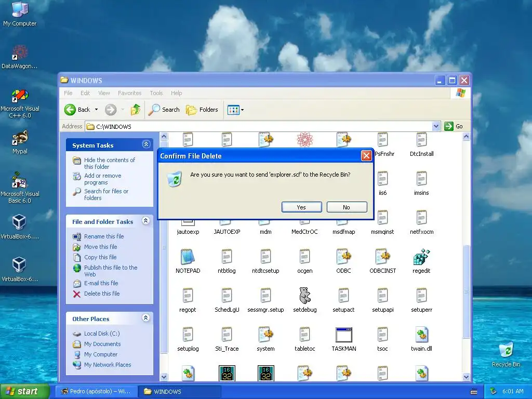This screenshot has width=532, height=399.
Task: Select the tsoc log file
Action: coord(383,335)
